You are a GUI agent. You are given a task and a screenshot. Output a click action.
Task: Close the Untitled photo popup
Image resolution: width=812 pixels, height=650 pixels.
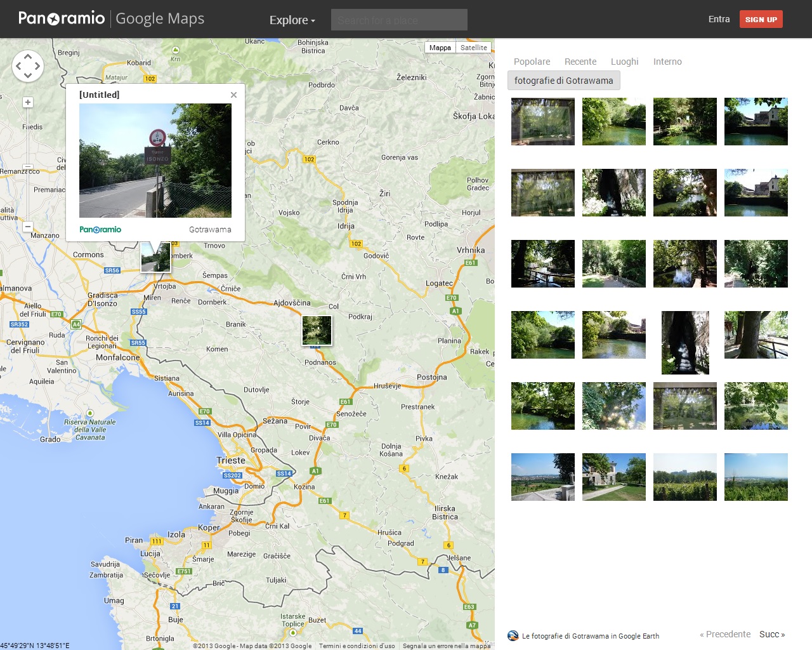(233, 95)
